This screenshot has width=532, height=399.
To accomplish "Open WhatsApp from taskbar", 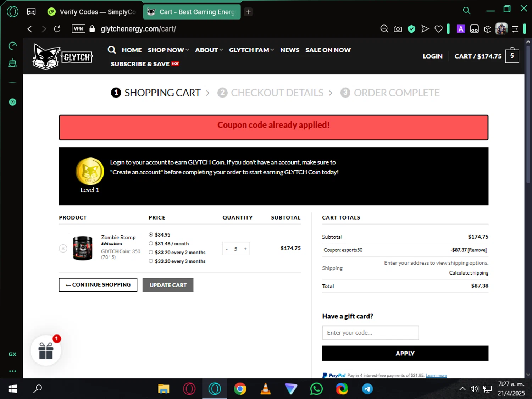I will click(x=316, y=389).
